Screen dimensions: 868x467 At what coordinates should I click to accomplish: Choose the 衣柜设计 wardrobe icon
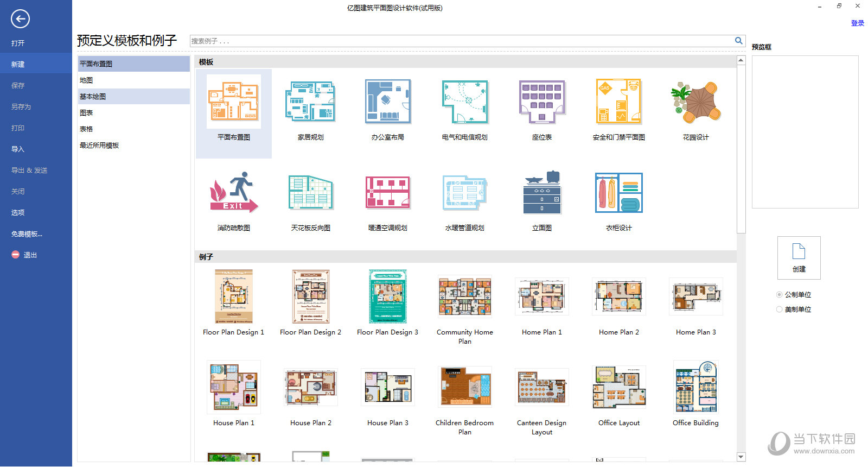[x=618, y=192]
